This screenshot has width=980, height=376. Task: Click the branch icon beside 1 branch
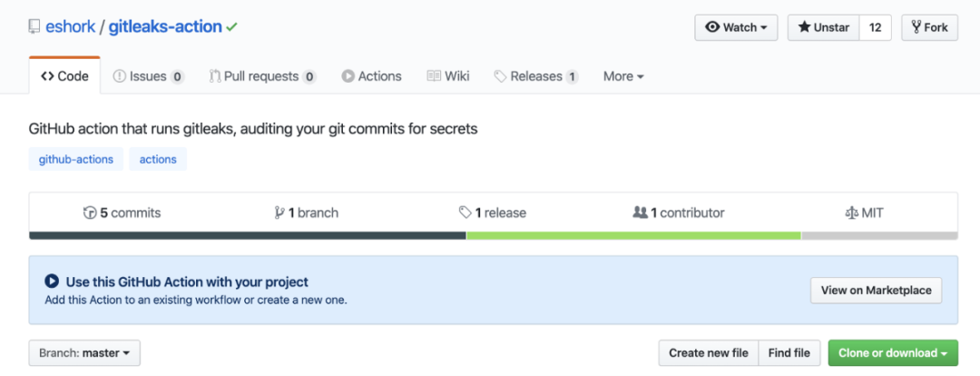pyautogui.click(x=279, y=213)
